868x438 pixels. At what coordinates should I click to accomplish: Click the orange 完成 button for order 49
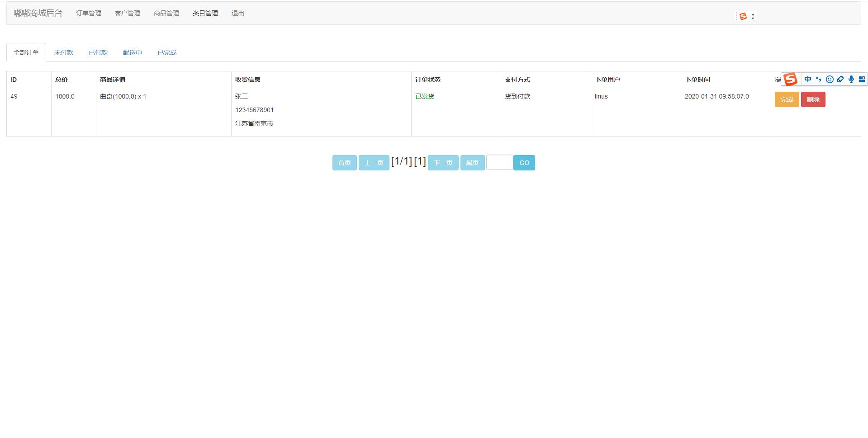pyautogui.click(x=787, y=99)
